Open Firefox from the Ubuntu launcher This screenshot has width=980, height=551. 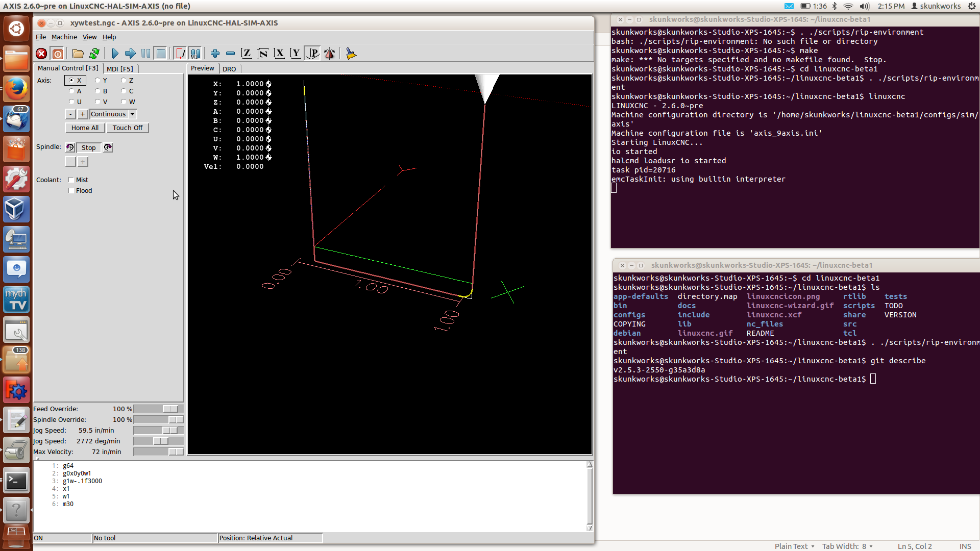[x=16, y=89]
